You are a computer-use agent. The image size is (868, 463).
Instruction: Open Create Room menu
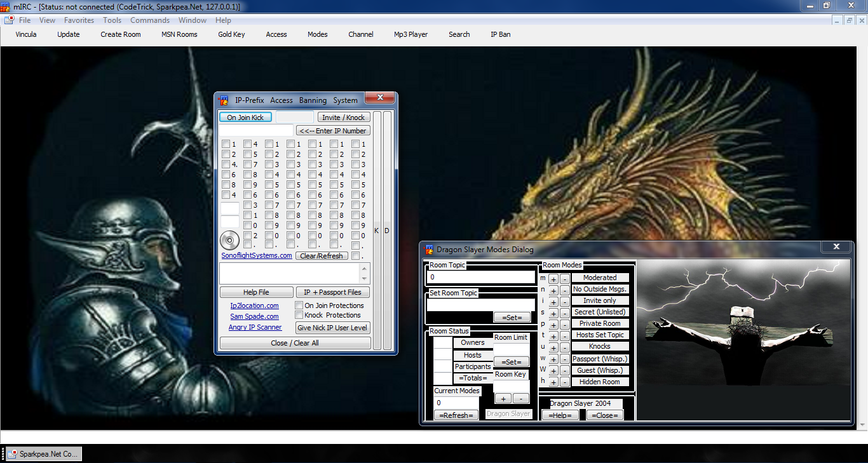(121, 34)
